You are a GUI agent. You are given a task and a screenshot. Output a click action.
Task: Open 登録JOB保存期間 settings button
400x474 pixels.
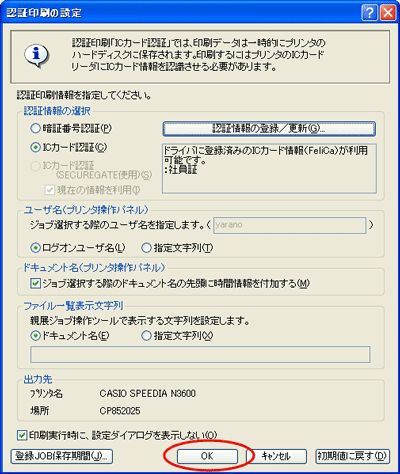pyautogui.click(x=62, y=456)
